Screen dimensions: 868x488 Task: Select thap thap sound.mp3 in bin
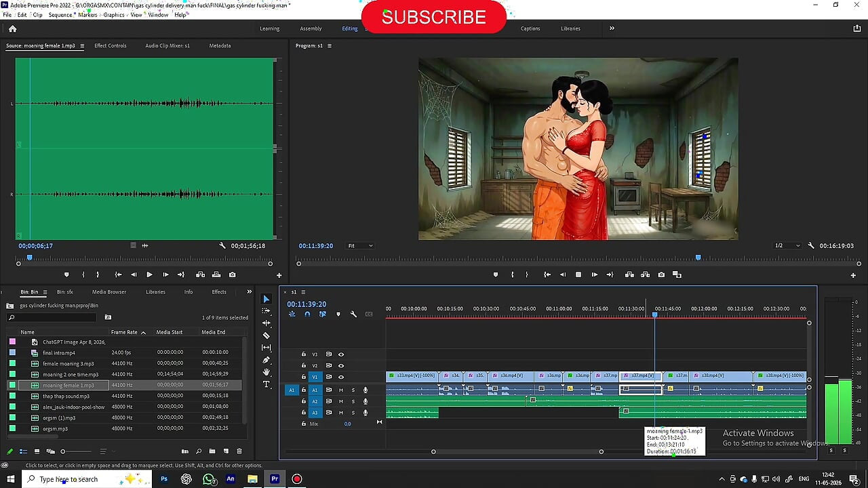click(66, 396)
